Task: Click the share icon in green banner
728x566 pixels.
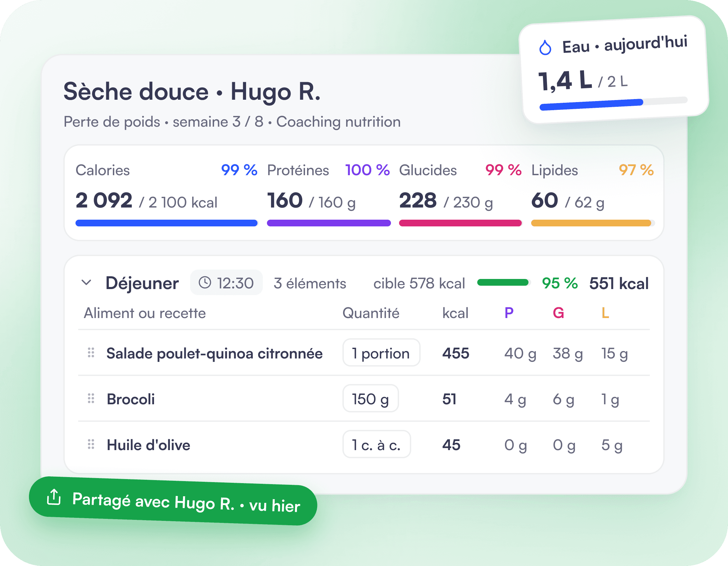Action: [54, 497]
